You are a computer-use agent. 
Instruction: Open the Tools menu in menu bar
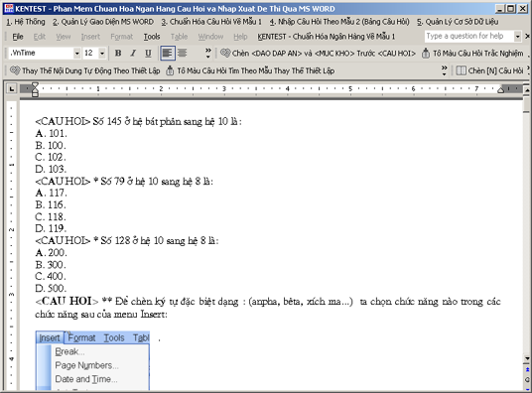[152, 37]
